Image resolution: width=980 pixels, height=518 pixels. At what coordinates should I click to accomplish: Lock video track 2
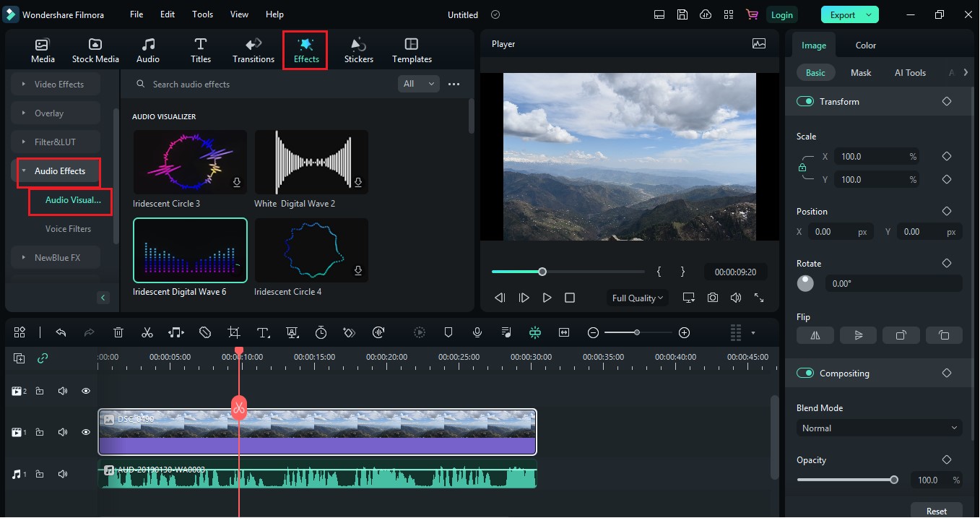tap(40, 391)
